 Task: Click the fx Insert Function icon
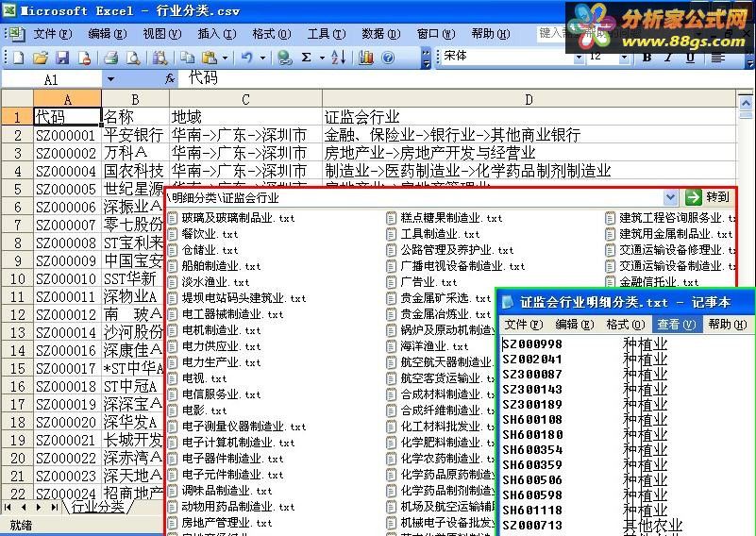pyautogui.click(x=170, y=78)
